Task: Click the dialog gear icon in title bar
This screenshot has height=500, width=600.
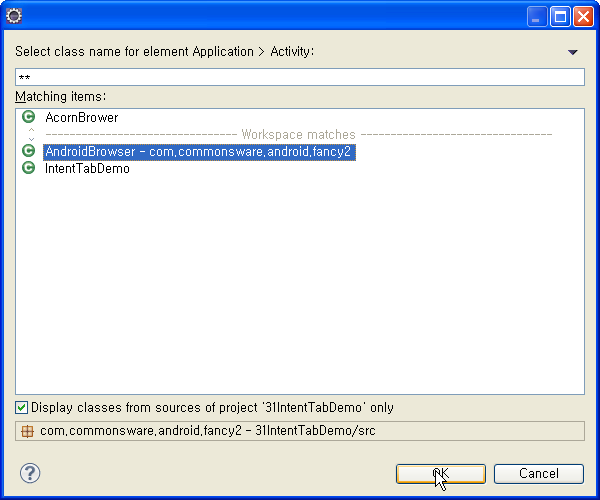Action: pos(14,16)
